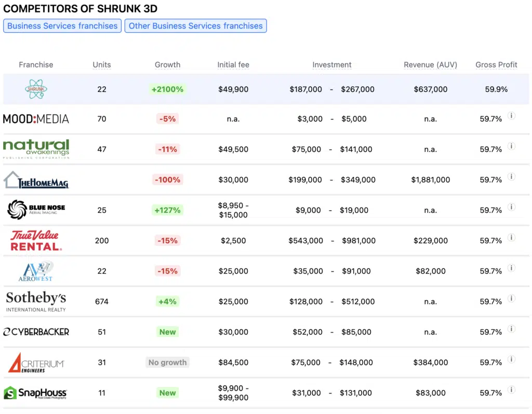532x414 pixels.
Task: Click the Natural Awakenings logo
Action: tap(36, 149)
